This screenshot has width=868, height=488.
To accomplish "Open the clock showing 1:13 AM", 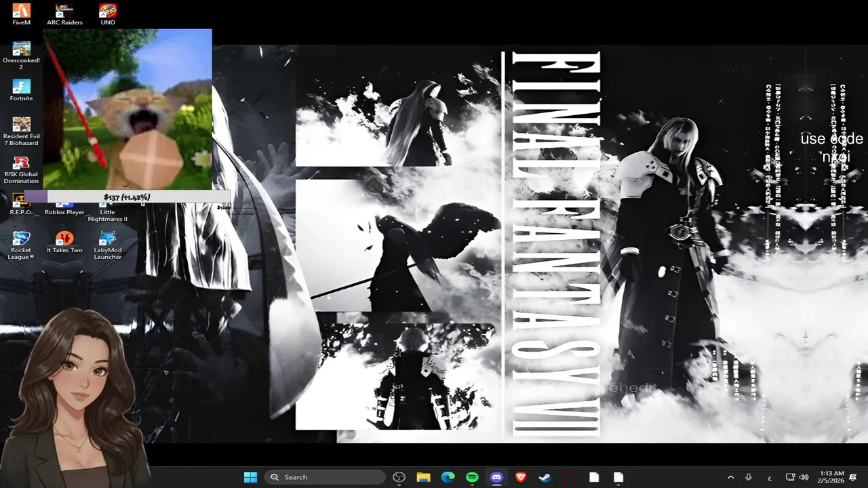I will click(831, 477).
